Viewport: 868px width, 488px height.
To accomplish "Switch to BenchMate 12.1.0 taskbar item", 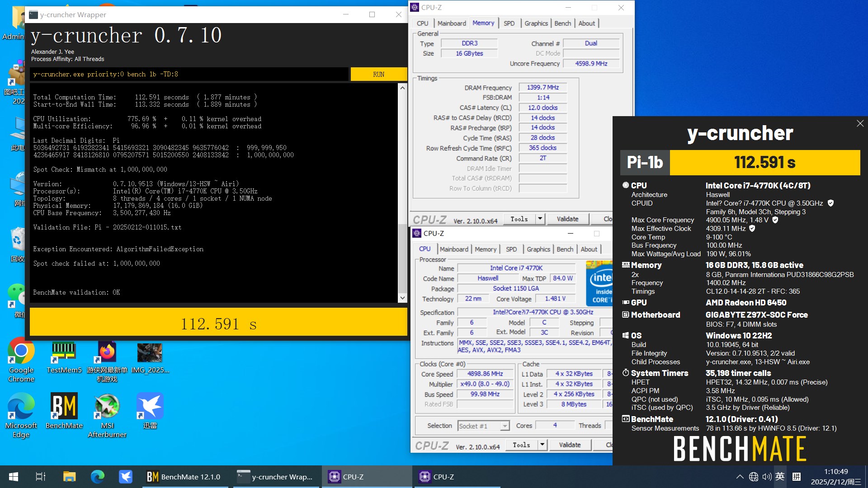I will (x=185, y=477).
